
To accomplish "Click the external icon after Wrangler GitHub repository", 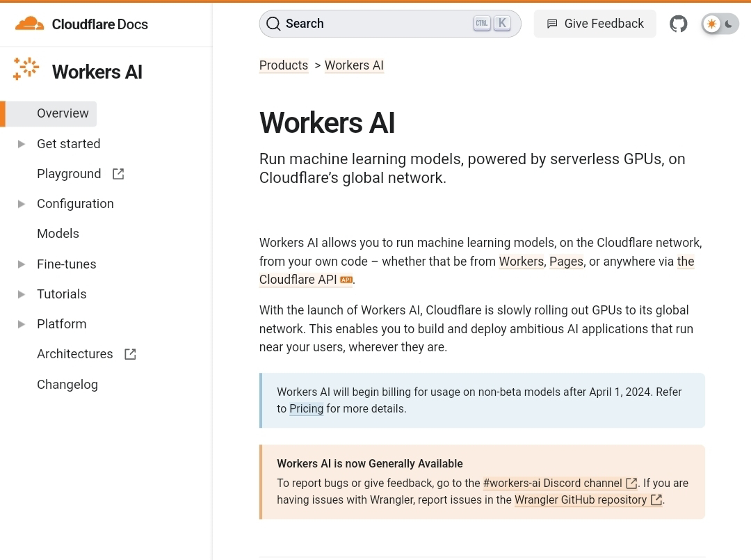I will point(656,500).
